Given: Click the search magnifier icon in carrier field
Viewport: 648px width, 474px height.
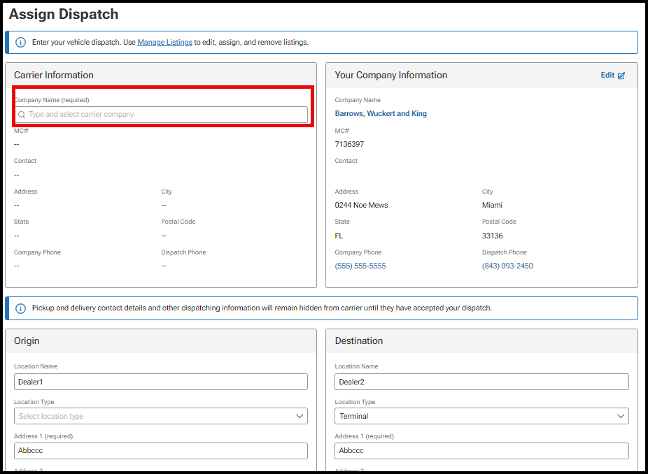Looking at the screenshot, I should click(x=22, y=115).
